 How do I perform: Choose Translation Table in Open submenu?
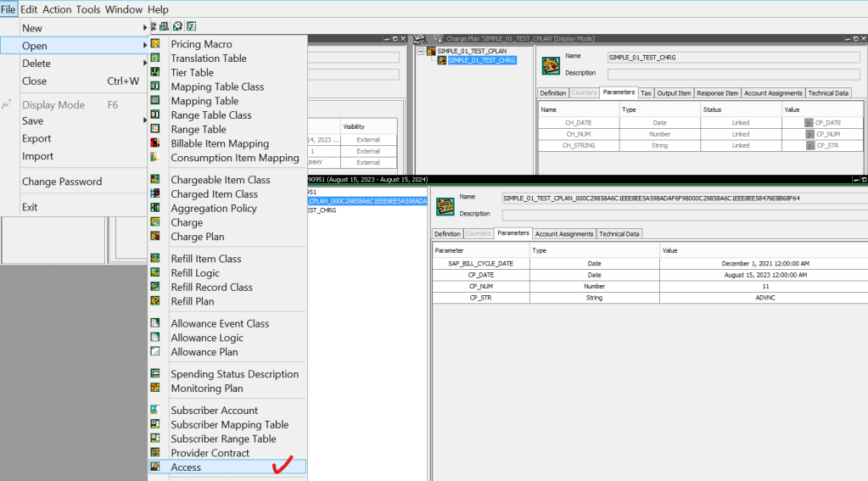pyautogui.click(x=208, y=59)
